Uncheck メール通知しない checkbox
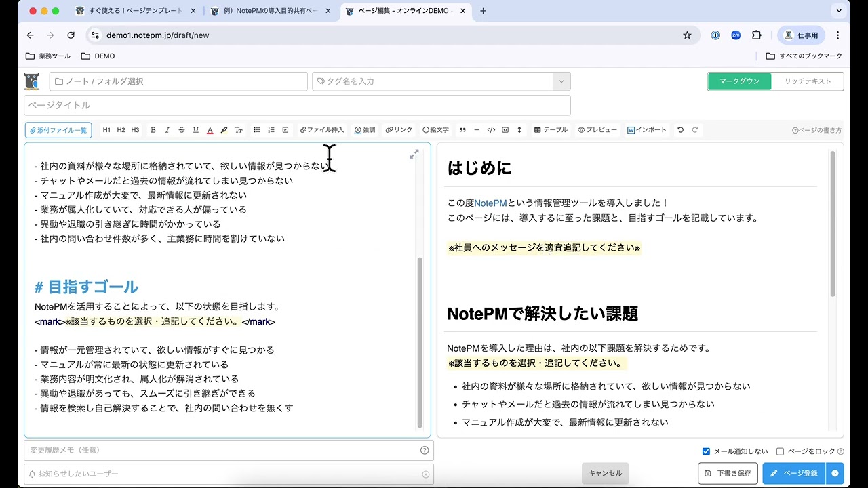The height and width of the screenshot is (488, 868). (x=706, y=451)
